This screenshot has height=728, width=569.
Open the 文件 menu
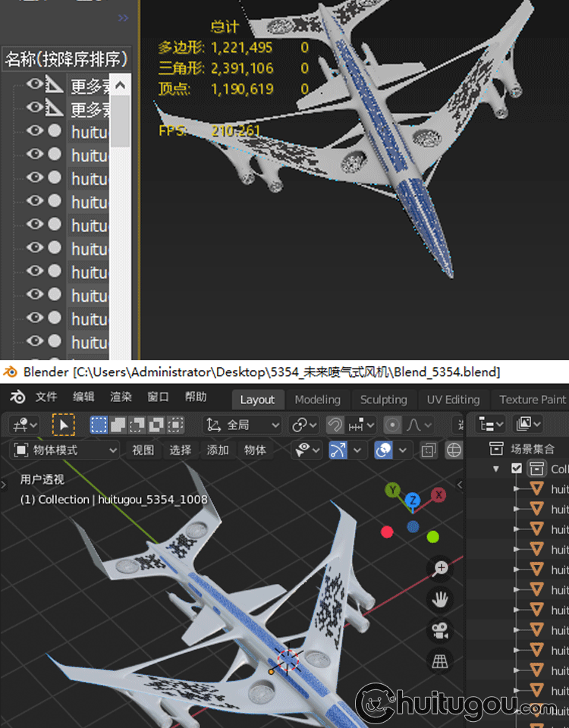46,397
